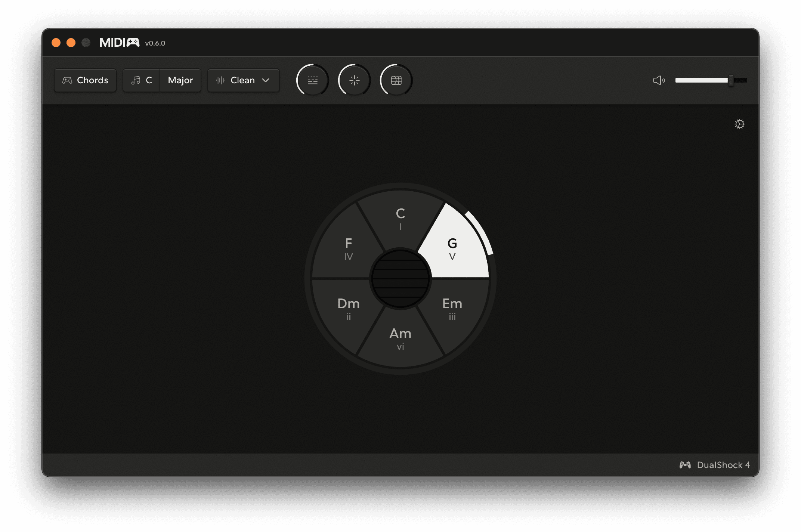The width and height of the screenshot is (801, 532).
Task: Click the sparkle effect round icon
Action: 355,80
